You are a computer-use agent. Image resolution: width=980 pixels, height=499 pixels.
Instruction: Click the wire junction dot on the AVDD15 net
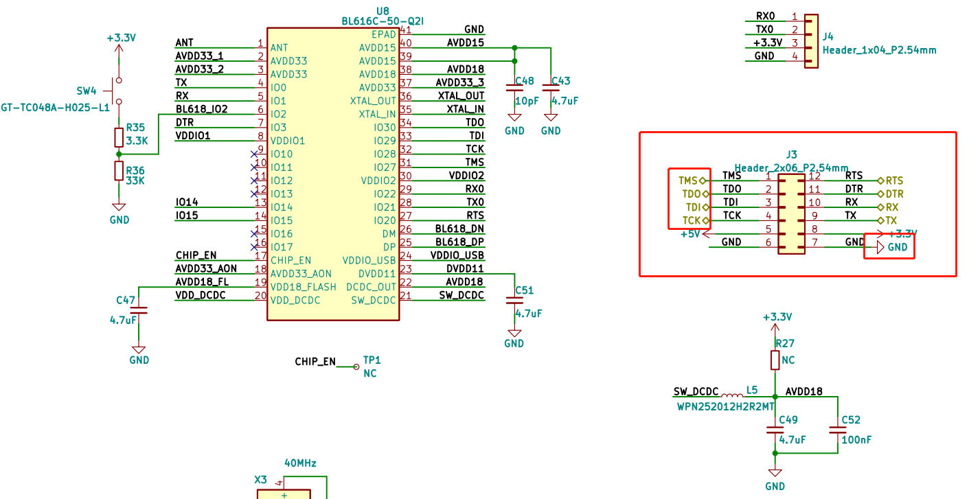(514, 48)
